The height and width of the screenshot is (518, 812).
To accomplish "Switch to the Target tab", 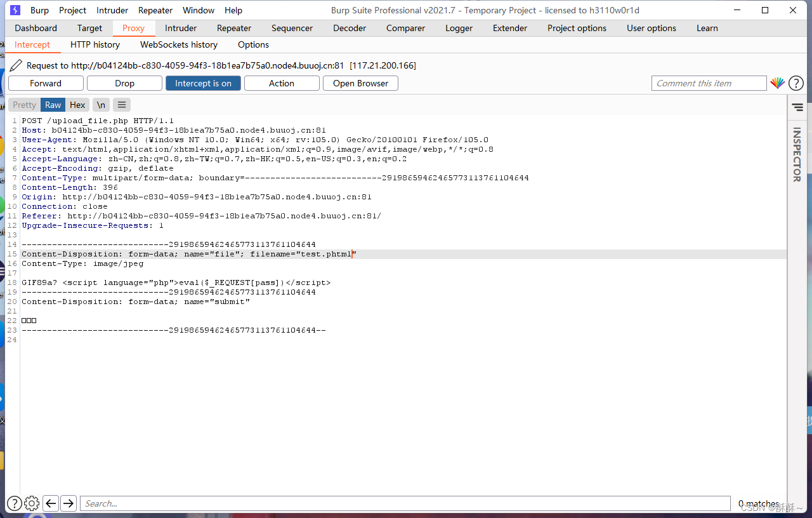I will tap(89, 28).
